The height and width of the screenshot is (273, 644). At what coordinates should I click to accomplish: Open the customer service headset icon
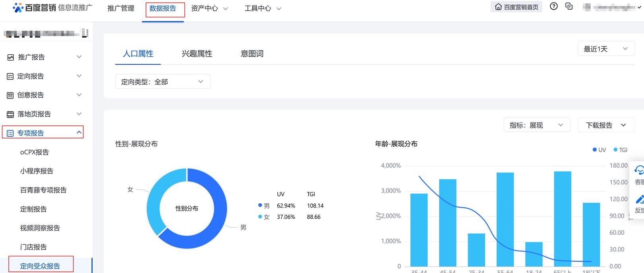(639, 171)
